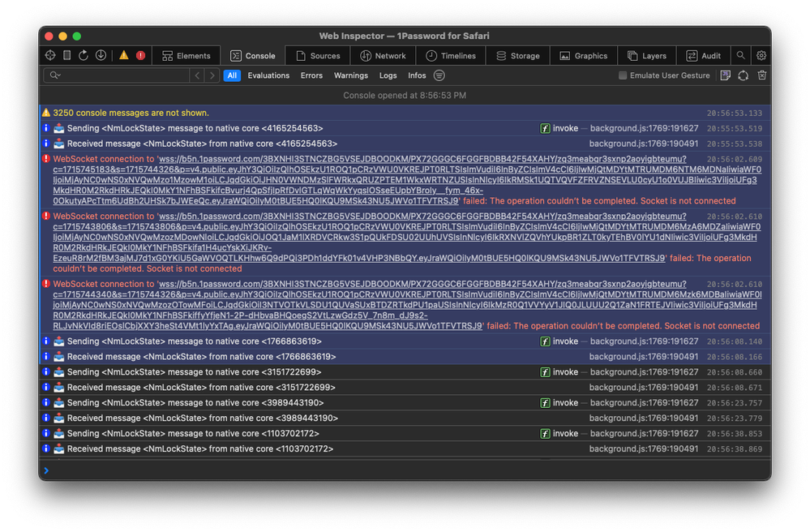Viewport: 810px width, 532px height.
Task: Filter console by Logs
Action: (388, 75)
